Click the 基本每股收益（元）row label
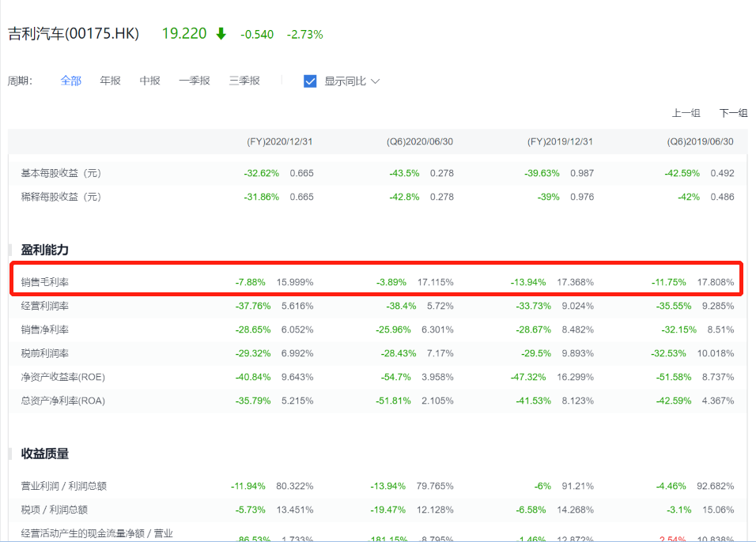Screen dimensions: 756x542 [61, 174]
